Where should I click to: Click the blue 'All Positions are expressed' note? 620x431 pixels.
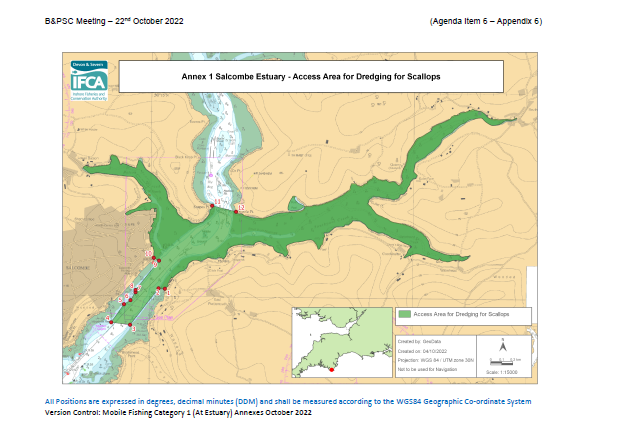click(288, 402)
